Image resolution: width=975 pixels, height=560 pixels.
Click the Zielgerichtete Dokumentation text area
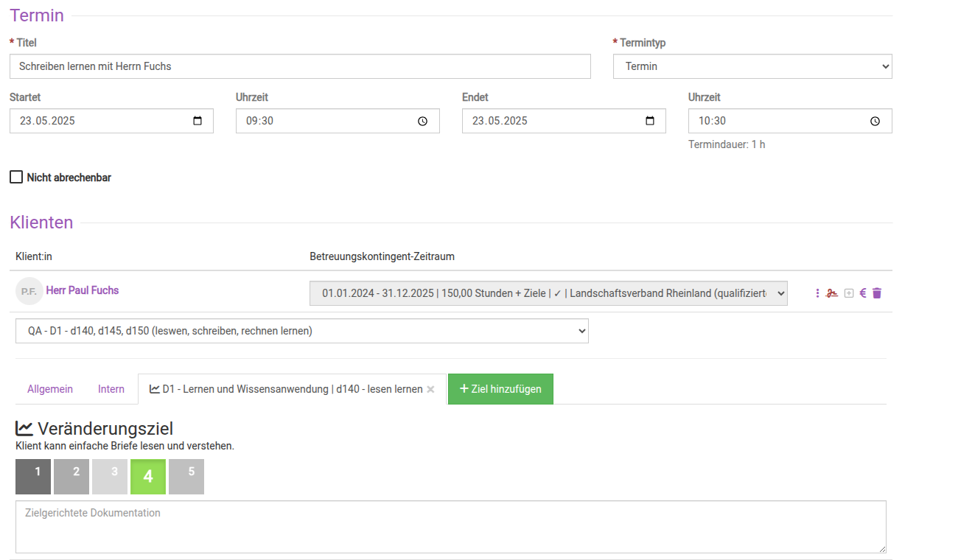[x=450, y=527]
